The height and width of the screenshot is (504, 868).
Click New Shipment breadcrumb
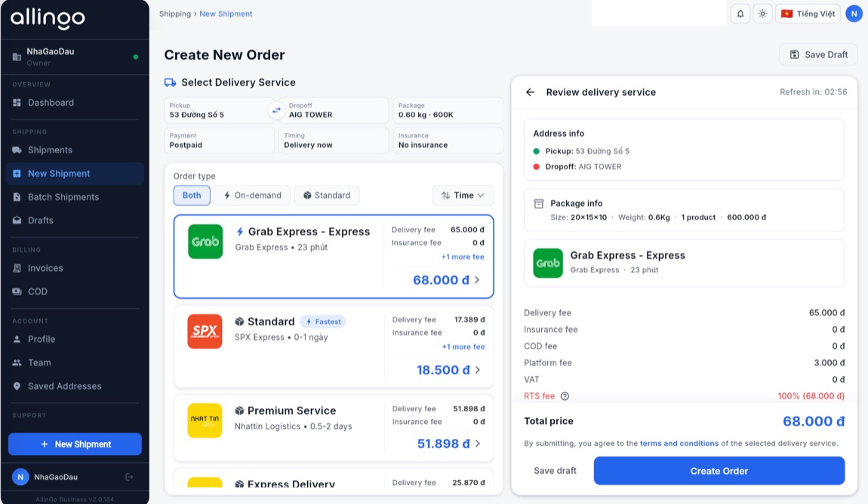(226, 14)
